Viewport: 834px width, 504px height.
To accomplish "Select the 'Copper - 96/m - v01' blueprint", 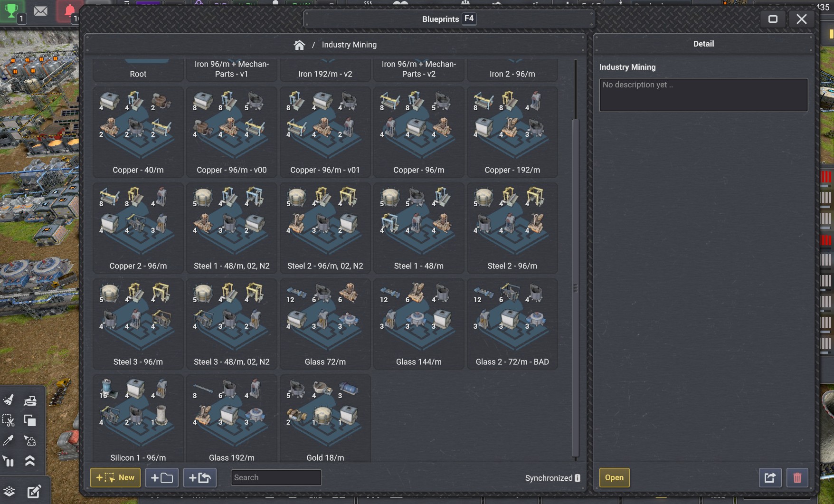I will coord(325,132).
